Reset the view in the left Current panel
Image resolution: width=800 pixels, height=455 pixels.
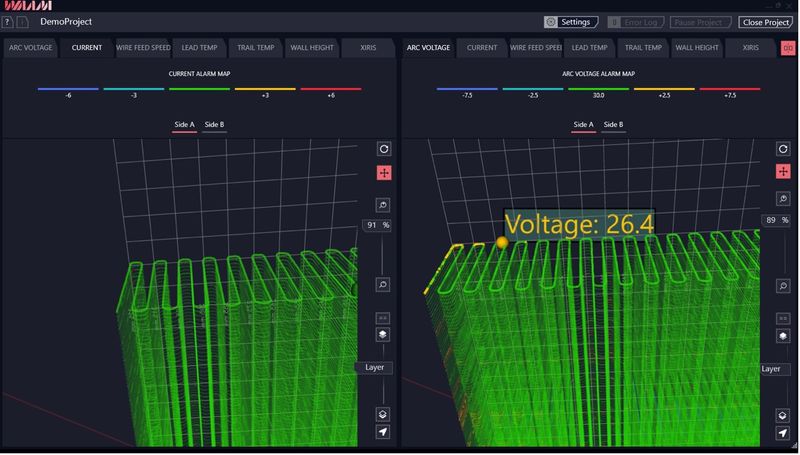[x=383, y=149]
